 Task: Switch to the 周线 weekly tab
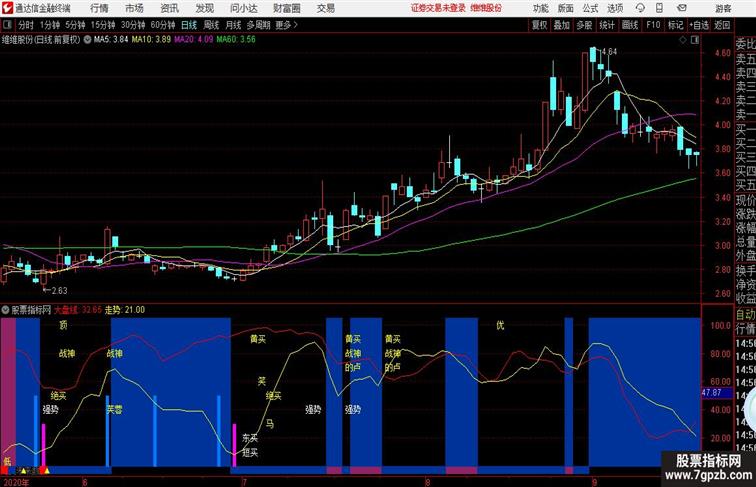coord(211,25)
